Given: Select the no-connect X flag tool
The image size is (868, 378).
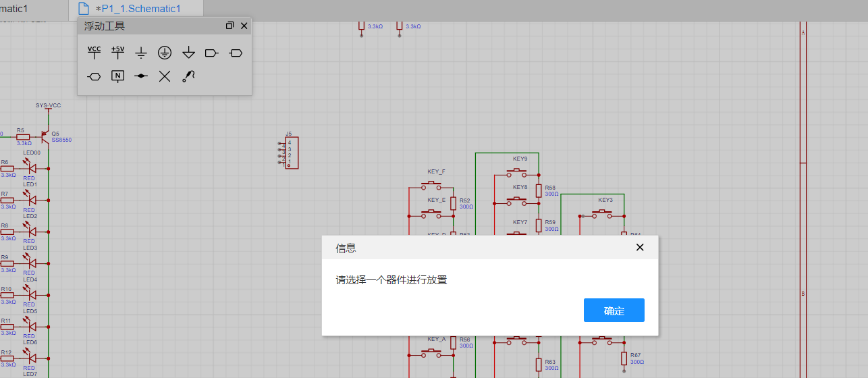Looking at the screenshot, I should (x=165, y=76).
